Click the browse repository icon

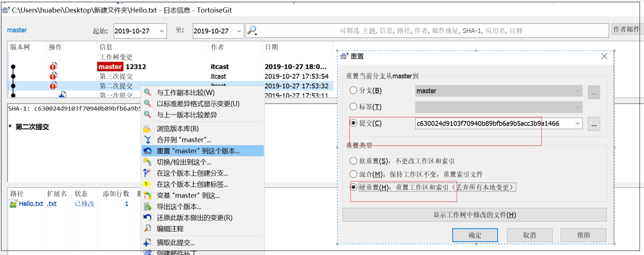pos(148,129)
